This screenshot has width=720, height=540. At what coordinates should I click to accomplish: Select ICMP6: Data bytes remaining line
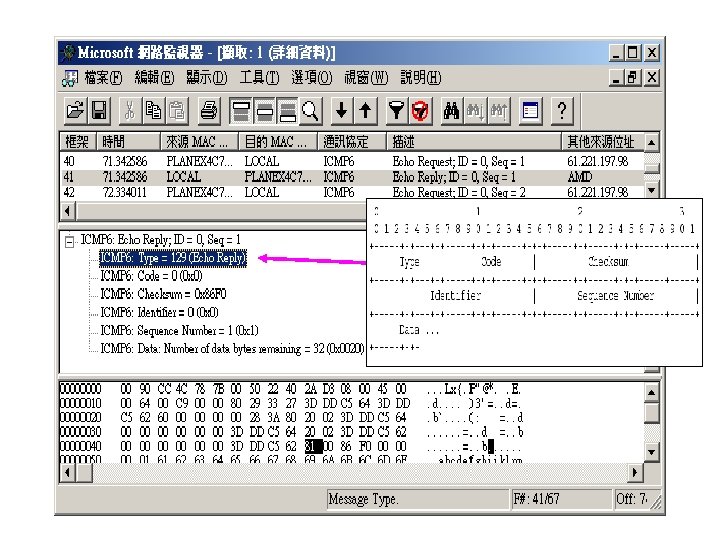[232, 349]
